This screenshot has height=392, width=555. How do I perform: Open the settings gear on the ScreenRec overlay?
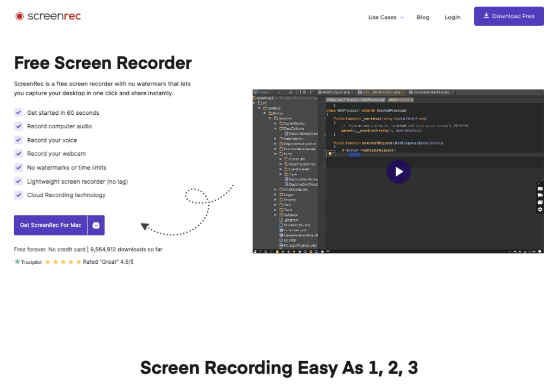click(x=540, y=209)
